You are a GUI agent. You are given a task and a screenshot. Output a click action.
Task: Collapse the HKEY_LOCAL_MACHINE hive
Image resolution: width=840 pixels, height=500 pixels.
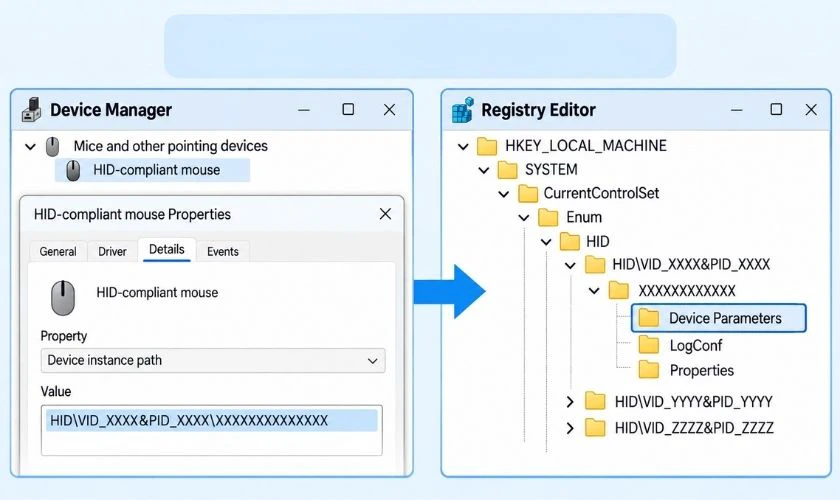click(x=463, y=146)
